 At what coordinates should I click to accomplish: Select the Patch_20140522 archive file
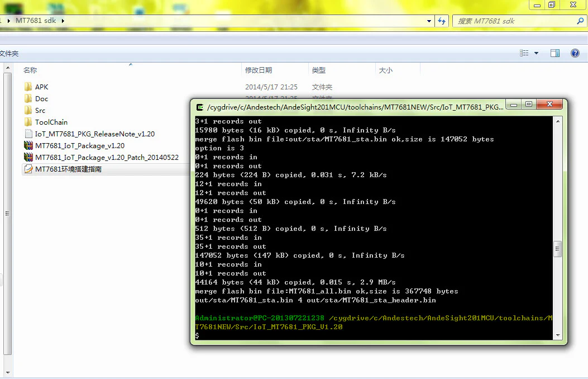coord(106,158)
